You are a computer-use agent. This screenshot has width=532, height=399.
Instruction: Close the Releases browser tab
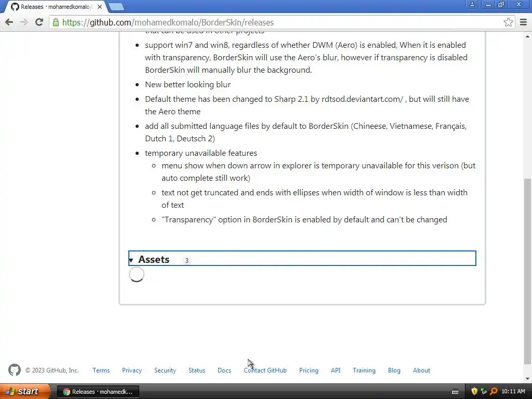100,6
